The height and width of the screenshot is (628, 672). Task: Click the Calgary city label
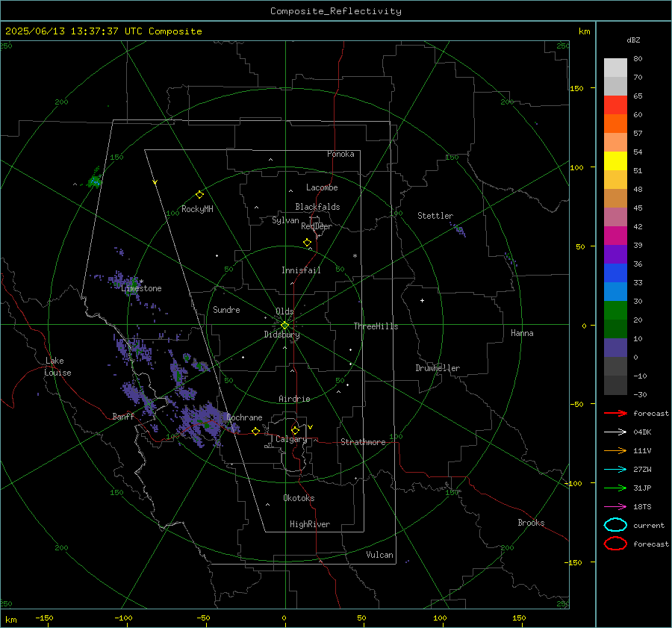coord(291,439)
